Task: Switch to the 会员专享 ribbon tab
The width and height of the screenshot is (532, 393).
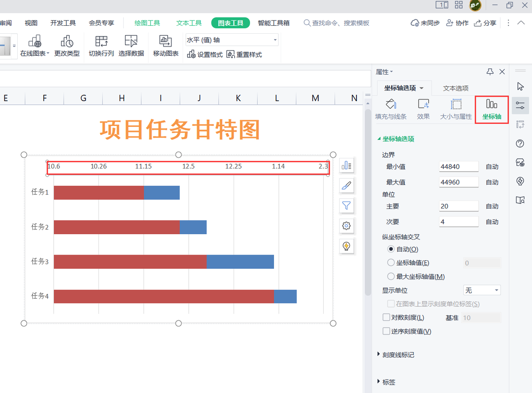Action: tap(101, 23)
